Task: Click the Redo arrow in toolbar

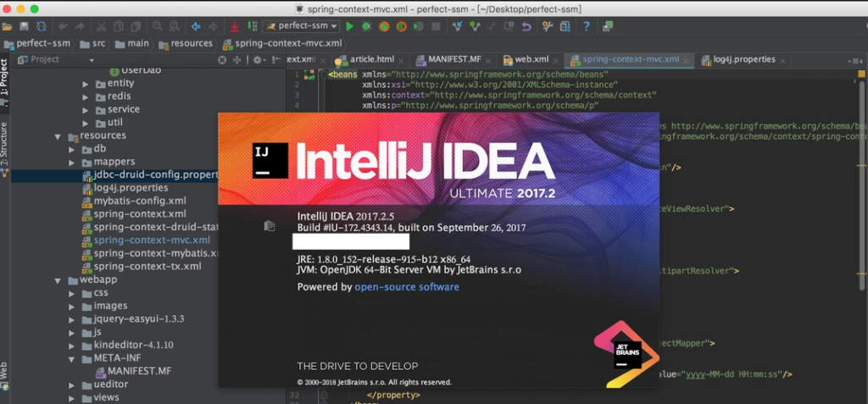Action: pyautogui.click(x=80, y=26)
